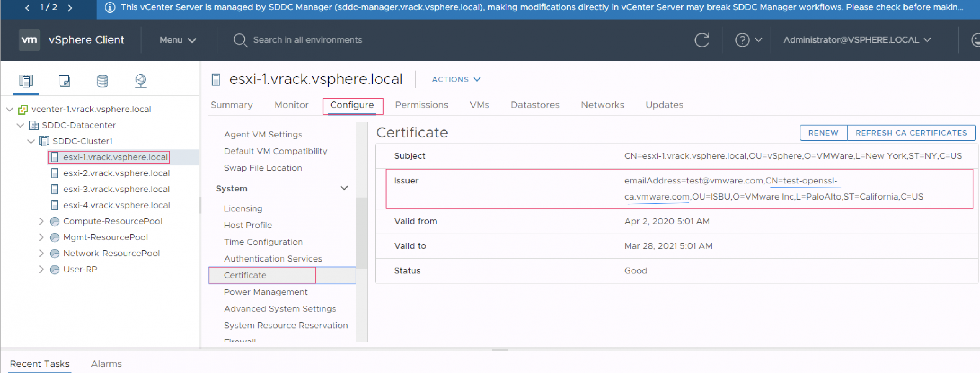
Task: Click the search in all environments field
Action: point(307,40)
